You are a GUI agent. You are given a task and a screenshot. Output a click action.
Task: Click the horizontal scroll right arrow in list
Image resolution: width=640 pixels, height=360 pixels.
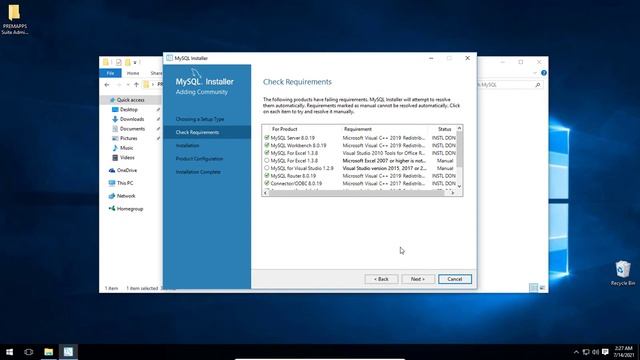(x=453, y=193)
